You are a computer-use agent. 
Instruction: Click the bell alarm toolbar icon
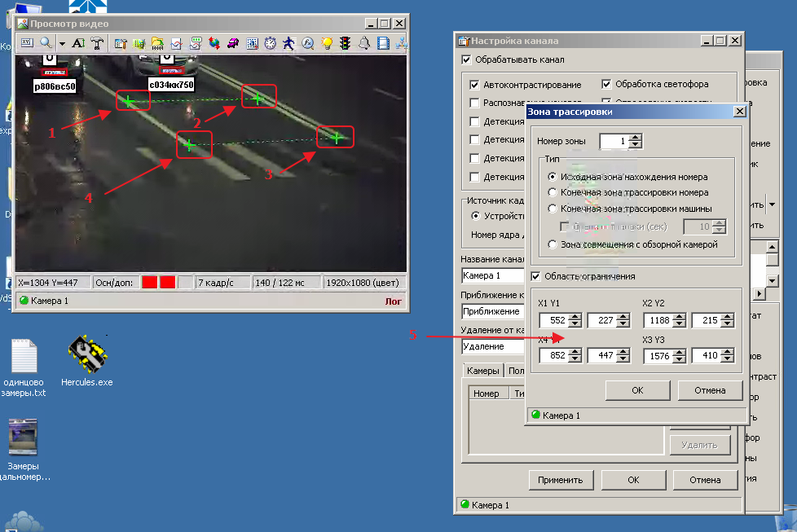pyautogui.click(x=364, y=43)
